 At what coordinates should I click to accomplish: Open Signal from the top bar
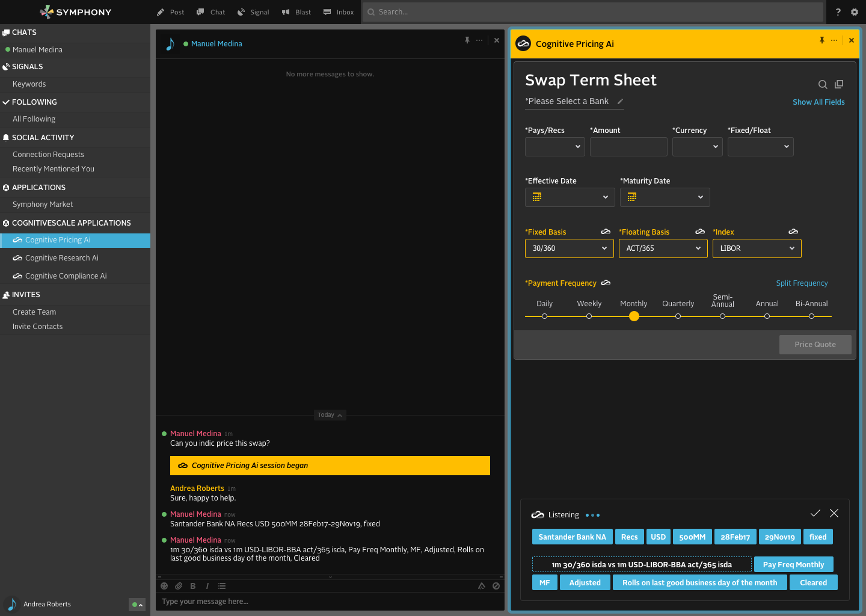click(253, 12)
